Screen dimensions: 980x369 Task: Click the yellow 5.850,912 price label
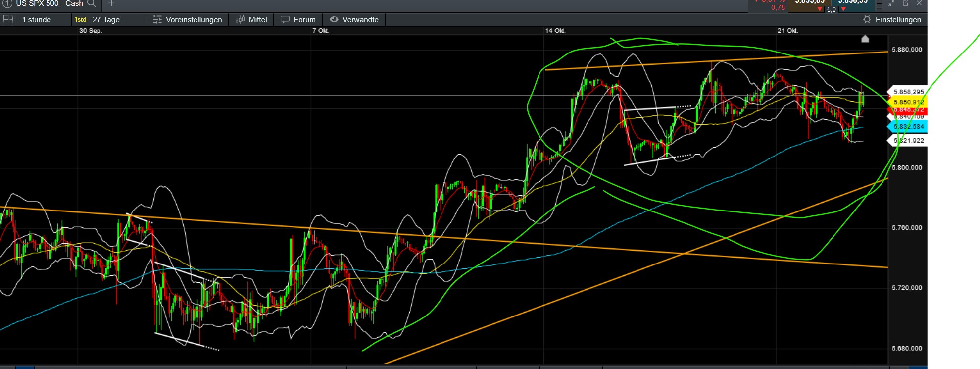click(x=908, y=102)
